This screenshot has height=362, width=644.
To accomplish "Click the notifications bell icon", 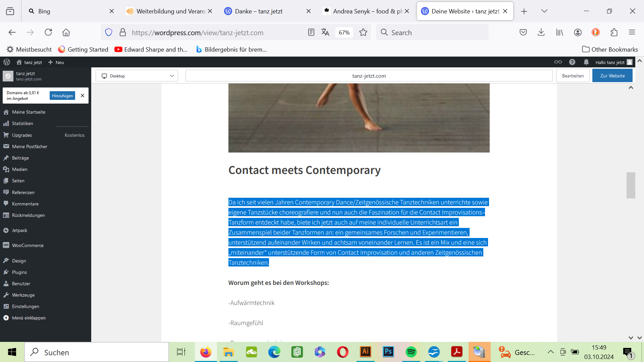I will (x=586, y=62).
